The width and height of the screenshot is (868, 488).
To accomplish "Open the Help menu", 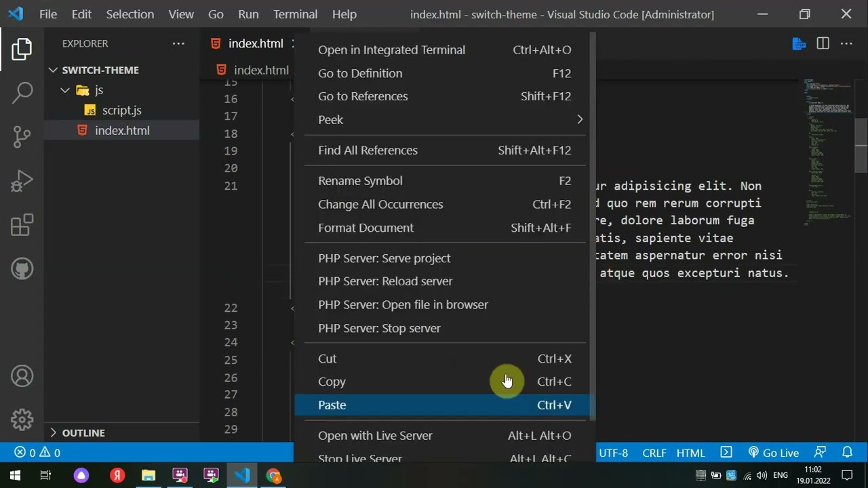I will 344,14.
